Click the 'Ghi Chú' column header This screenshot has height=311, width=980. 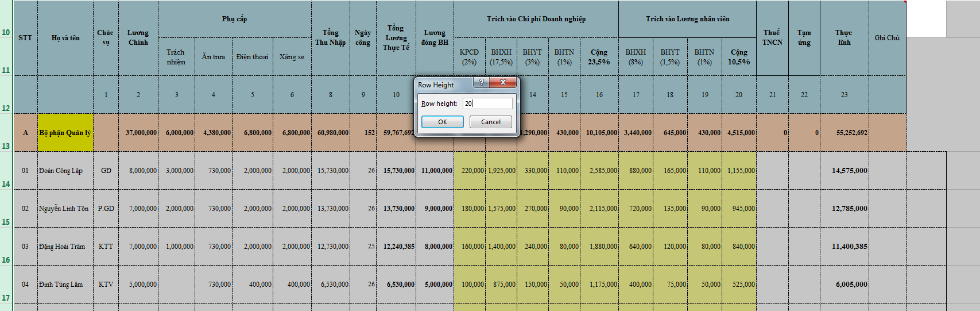[887, 38]
